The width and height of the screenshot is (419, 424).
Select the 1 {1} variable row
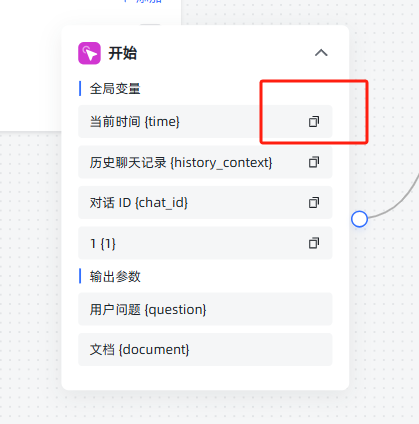click(x=205, y=243)
